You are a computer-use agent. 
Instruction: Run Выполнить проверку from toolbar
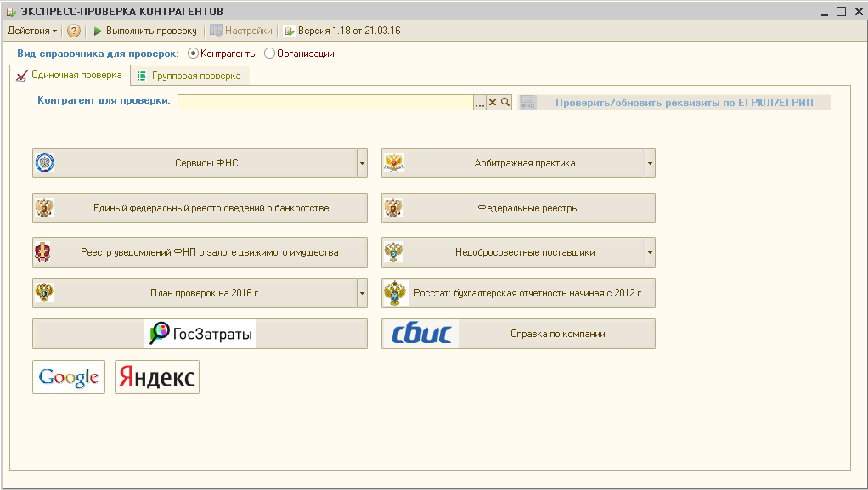tap(145, 31)
